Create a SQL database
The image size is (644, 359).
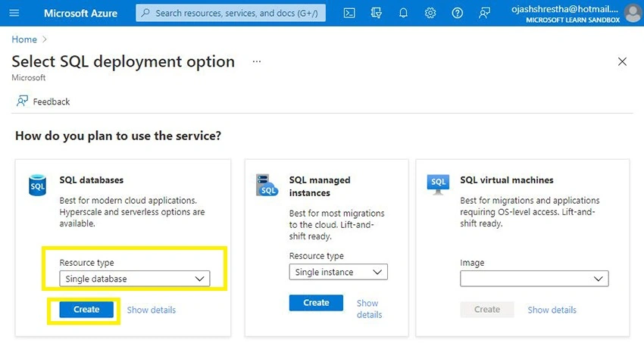point(86,309)
